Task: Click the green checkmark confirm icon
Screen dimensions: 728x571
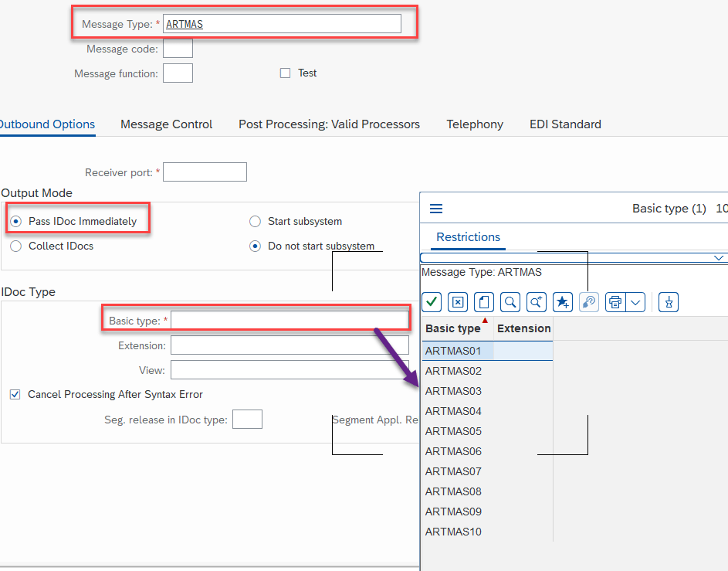Action: tap(432, 302)
